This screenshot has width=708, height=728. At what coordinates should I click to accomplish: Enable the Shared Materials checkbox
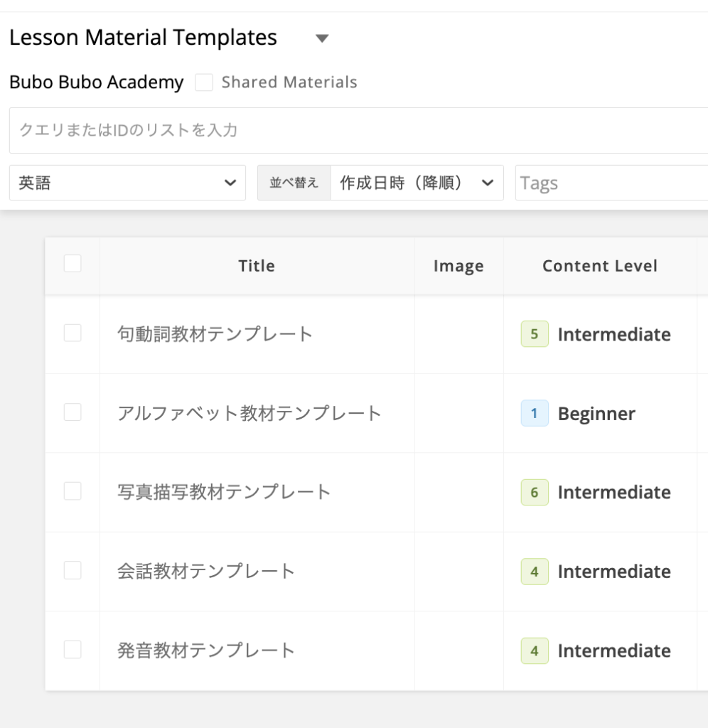pyautogui.click(x=204, y=82)
